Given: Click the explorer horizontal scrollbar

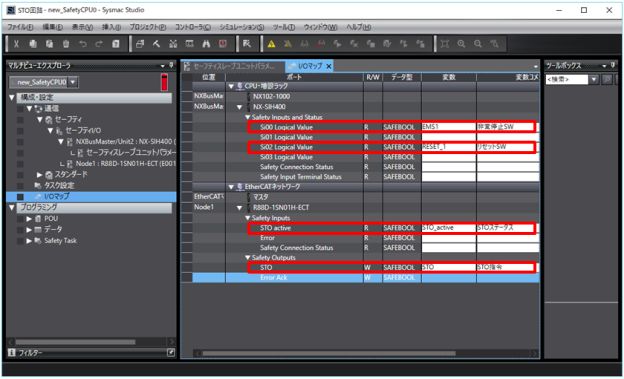Looking at the screenshot, I should point(76,342).
